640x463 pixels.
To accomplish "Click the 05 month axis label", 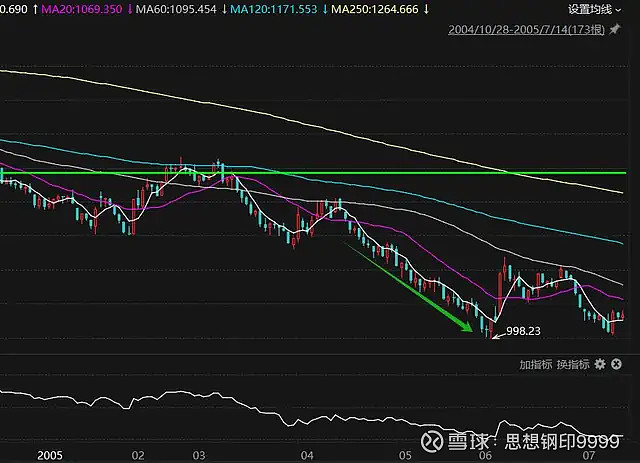I will tap(405, 455).
